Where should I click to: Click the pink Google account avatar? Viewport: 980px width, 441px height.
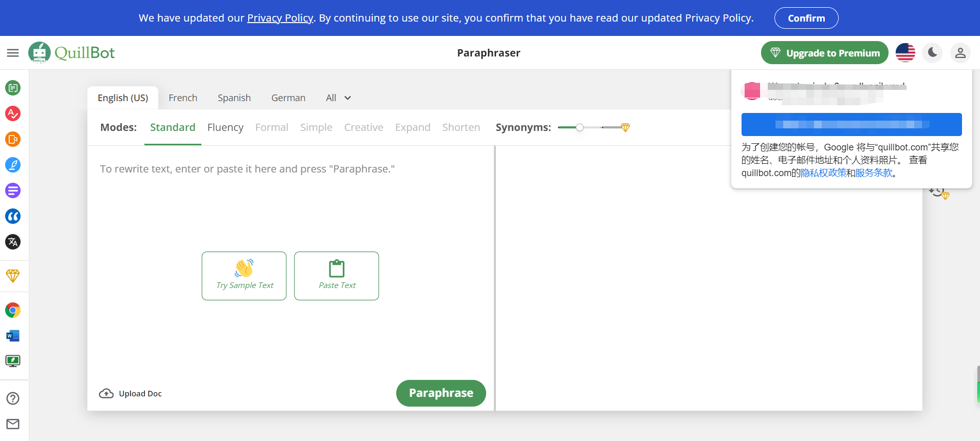(x=752, y=91)
